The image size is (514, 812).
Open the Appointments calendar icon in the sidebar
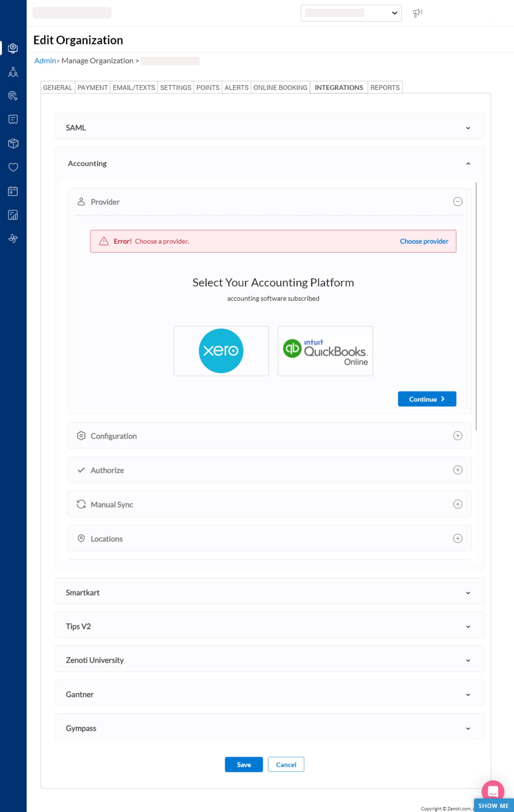click(x=13, y=191)
